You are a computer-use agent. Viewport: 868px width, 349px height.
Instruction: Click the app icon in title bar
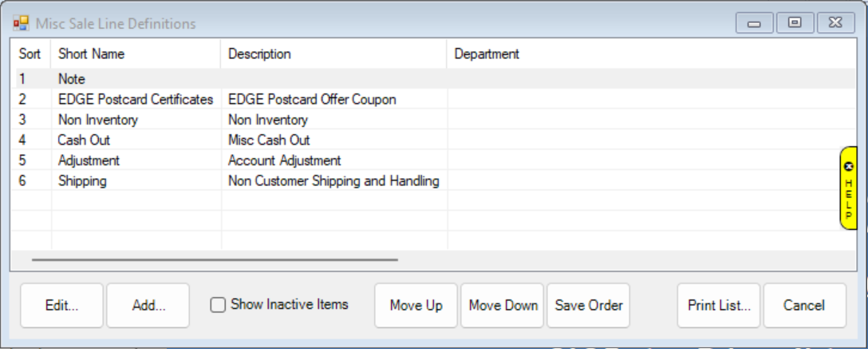tap(20, 23)
